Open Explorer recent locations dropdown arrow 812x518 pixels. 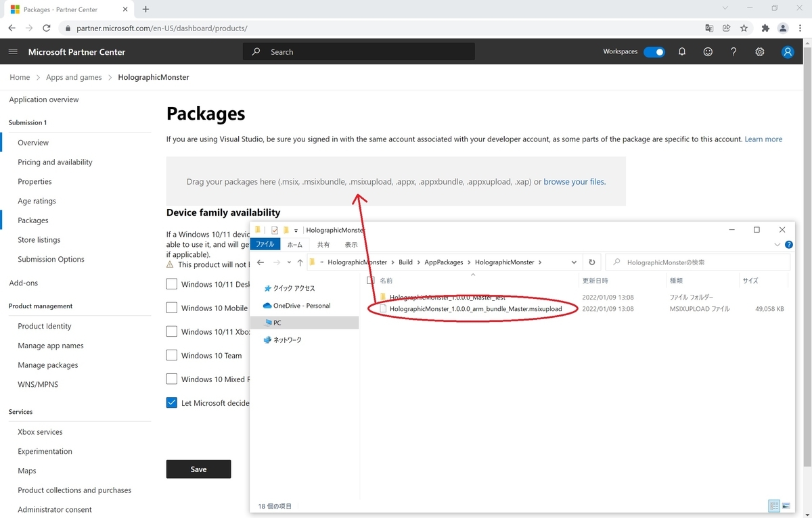[289, 262]
